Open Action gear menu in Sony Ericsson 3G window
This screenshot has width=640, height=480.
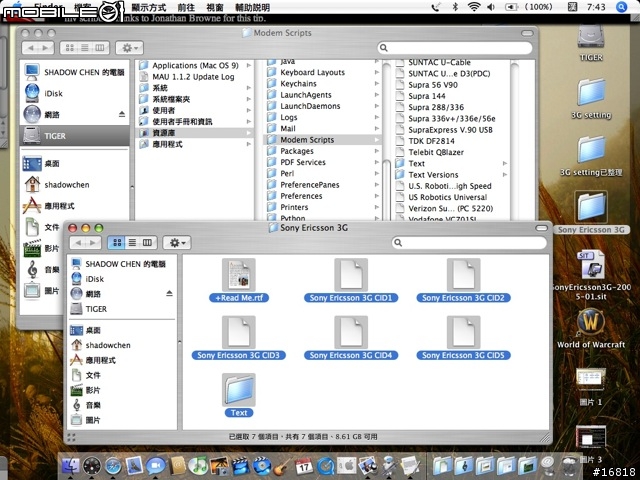coord(177,243)
